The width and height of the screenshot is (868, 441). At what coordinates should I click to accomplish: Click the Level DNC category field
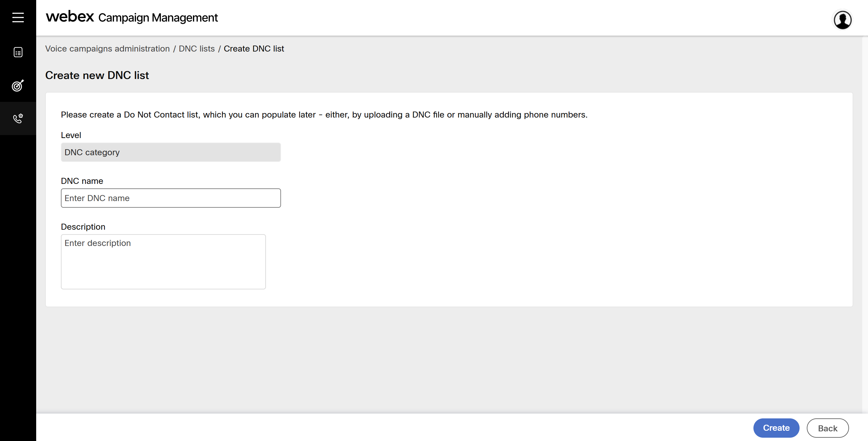coord(171,152)
